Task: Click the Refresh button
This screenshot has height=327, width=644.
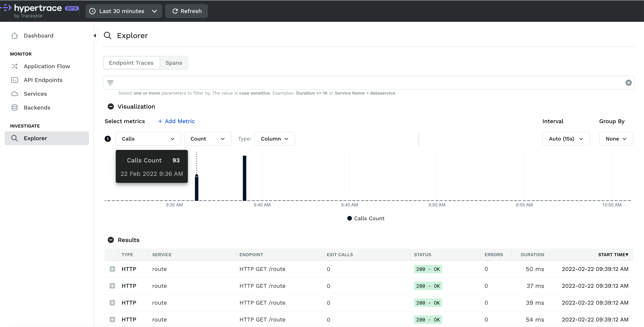Action: tap(186, 11)
